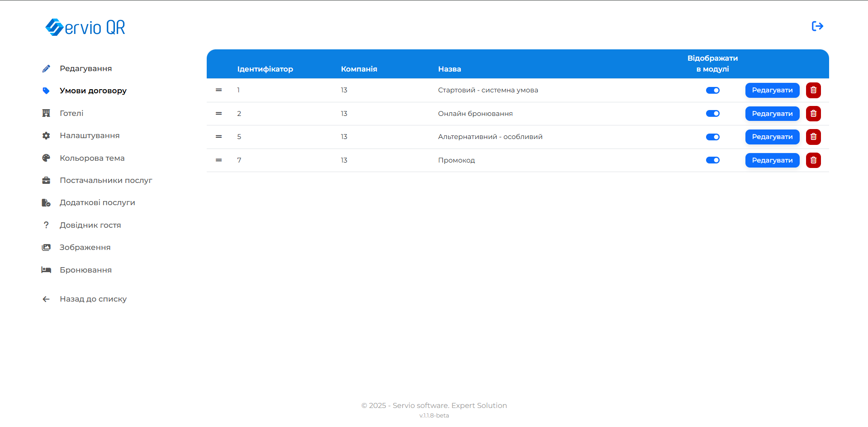Open Постачальники послуг menu item
This screenshot has height=427, width=868.
(x=106, y=180)
